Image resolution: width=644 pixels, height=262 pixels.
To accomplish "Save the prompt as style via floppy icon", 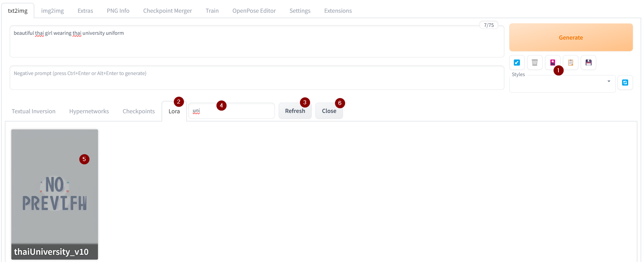I will click(x=588, y=63).
